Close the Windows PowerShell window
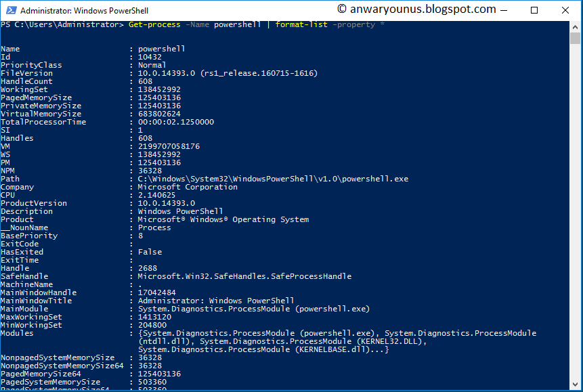This screenshot has width=583, height=392. tap(566, 10)
